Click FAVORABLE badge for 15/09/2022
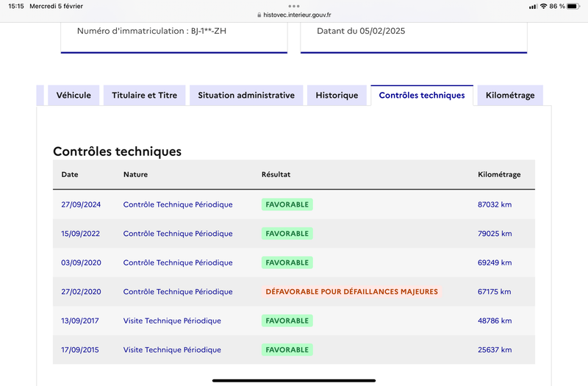 tap(287, 233)
